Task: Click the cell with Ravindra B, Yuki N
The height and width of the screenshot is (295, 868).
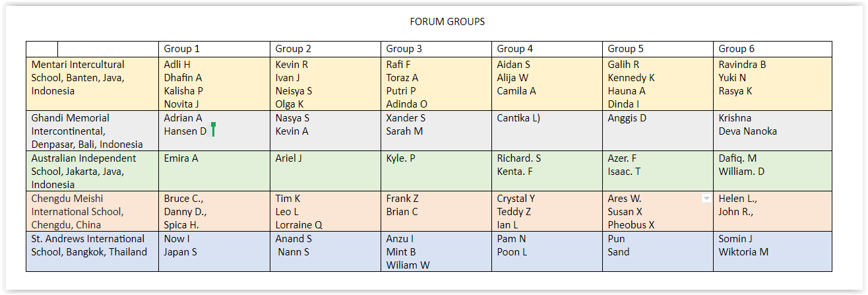Action: [772, 84]
